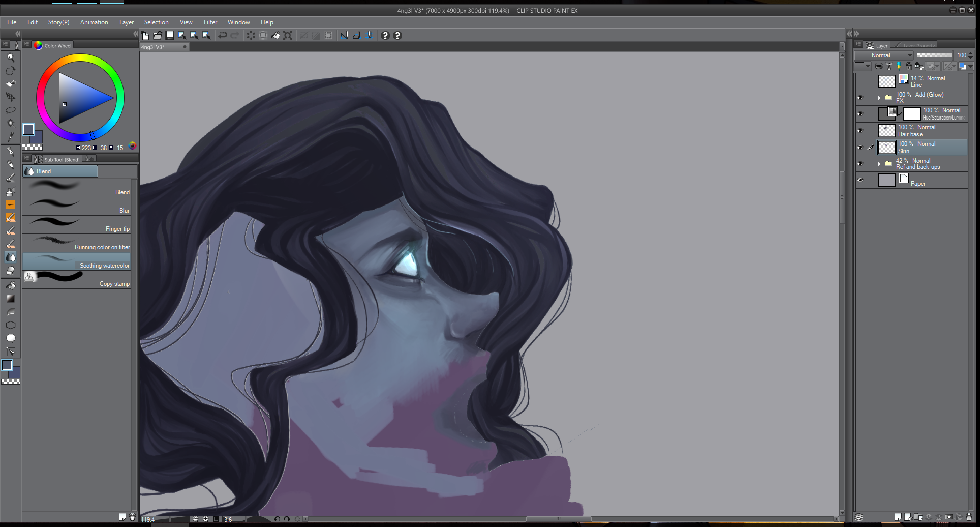Image resolution: width=980 pixels, height=527 pixels.
Task: Pick the Eyedropper tool
Action: [x=10, y=136]
